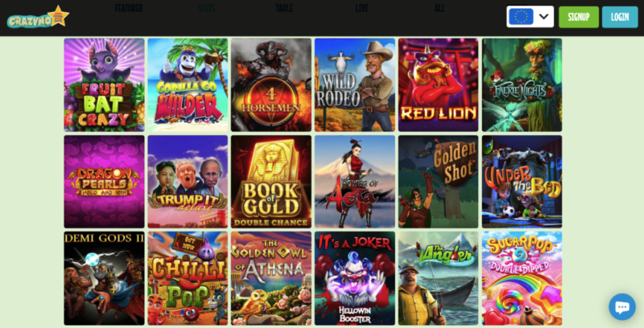Image resolution: width=644 pixels, height=328 pixels.
Task: Switch to the SLOTS tab
Action: pyautogui.click(x=206, y=8)
